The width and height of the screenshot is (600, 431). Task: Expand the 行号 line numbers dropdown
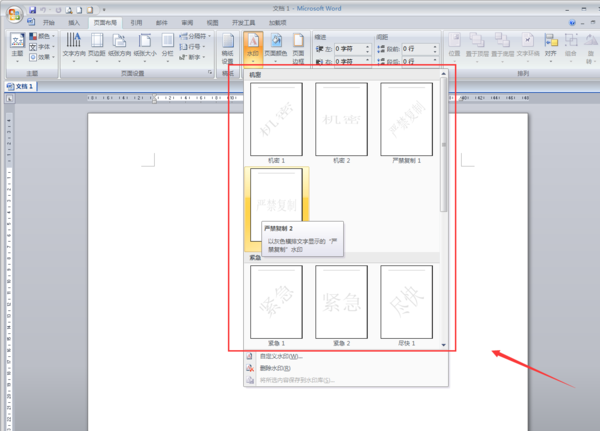pos(192,46)
